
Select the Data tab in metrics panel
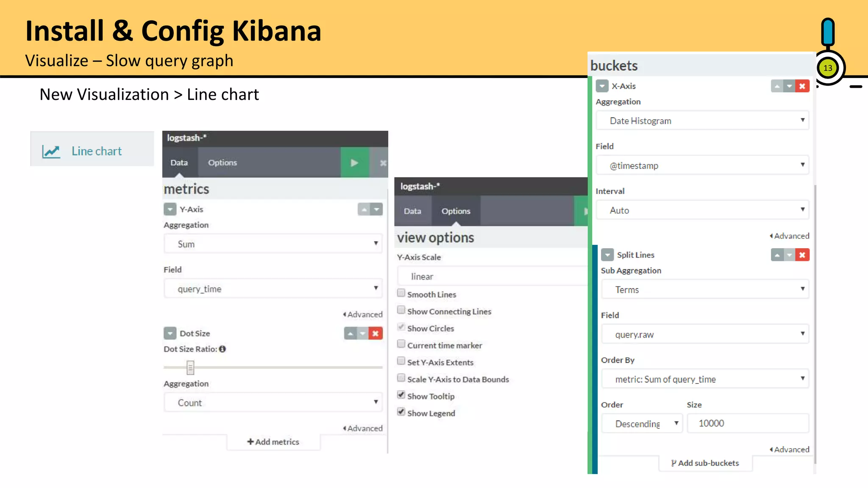click(x=179, y=163)
